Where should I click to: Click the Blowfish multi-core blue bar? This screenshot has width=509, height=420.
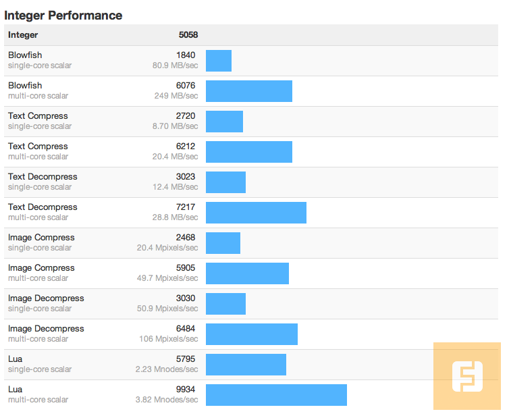248,91
